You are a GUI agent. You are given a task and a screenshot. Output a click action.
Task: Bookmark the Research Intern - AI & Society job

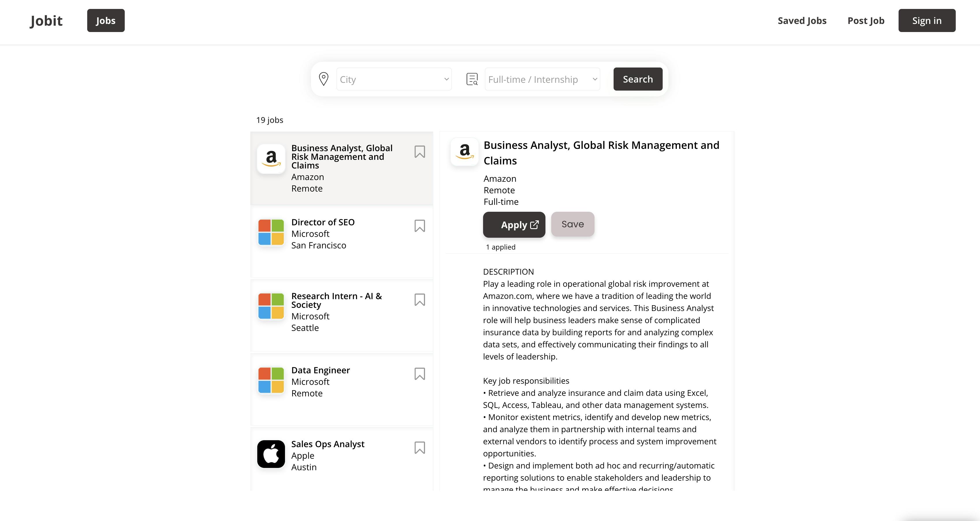coord(419,300)
